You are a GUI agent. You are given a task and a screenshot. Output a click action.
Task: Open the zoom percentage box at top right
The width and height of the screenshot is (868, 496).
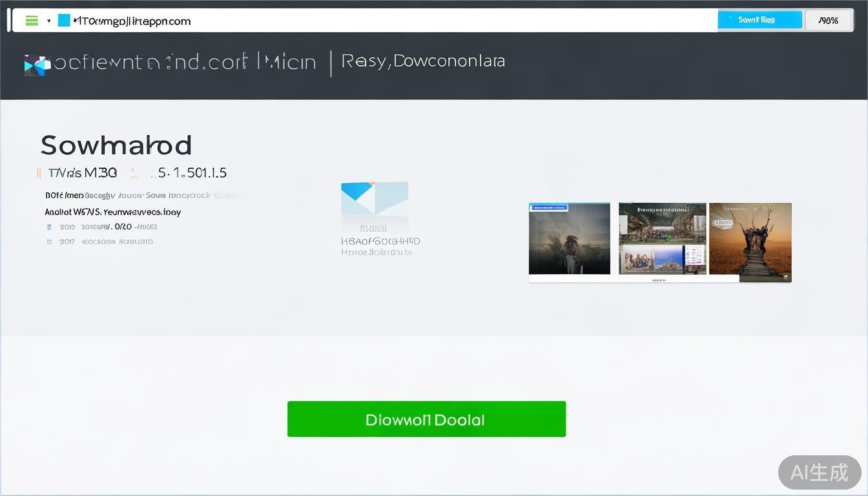click(x=827, y=20)
